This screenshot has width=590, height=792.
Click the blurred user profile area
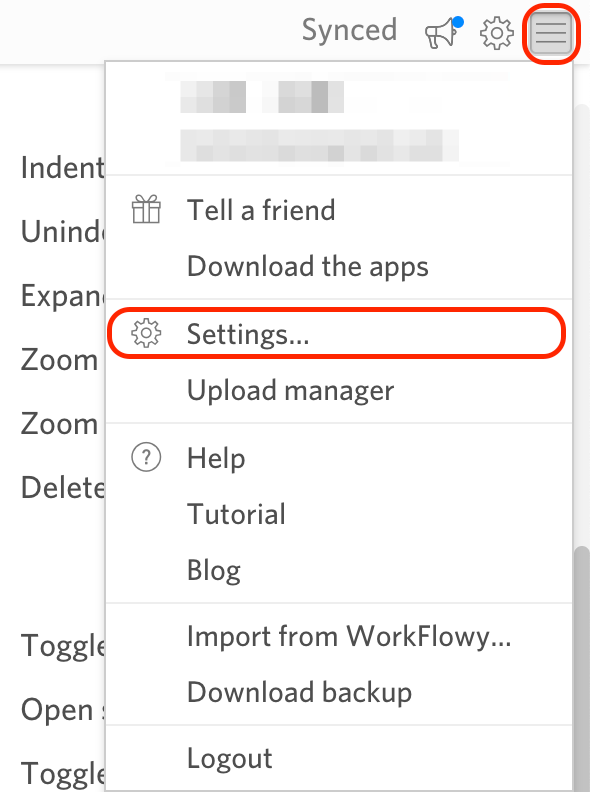click(338, 119)
